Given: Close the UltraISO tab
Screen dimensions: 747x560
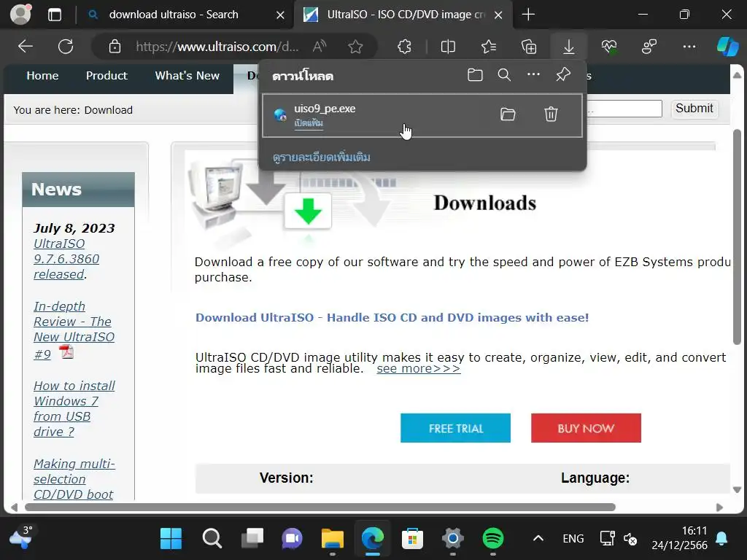Looking at the screenshot, I should point(498,15).
